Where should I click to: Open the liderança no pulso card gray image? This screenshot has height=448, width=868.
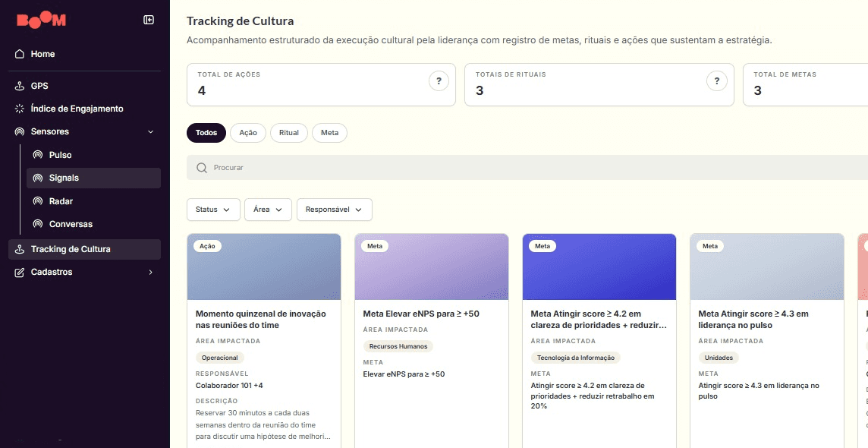[x=766, y=267]
